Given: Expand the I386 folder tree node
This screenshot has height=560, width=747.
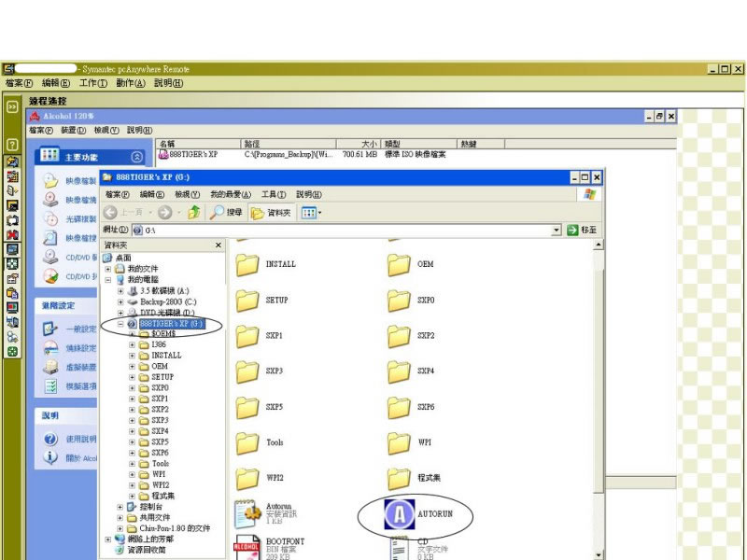Looking at the screenshot, I should click(132, 344).
